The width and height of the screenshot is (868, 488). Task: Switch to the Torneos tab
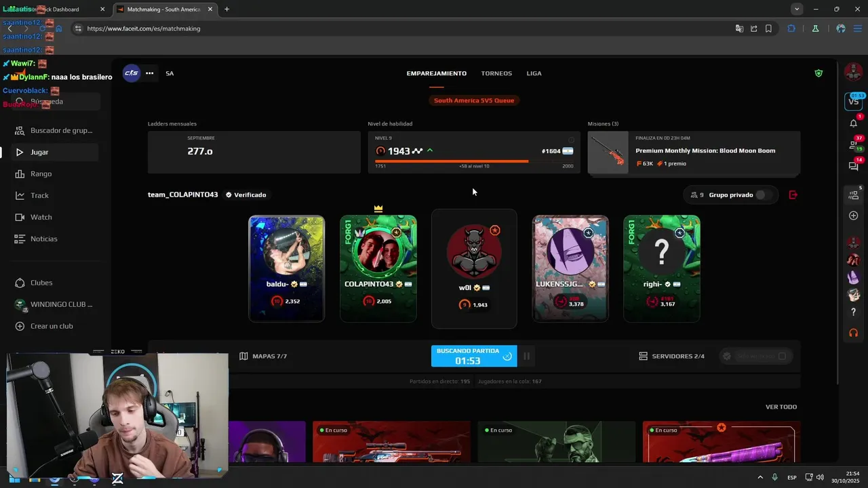click(496, 73)
